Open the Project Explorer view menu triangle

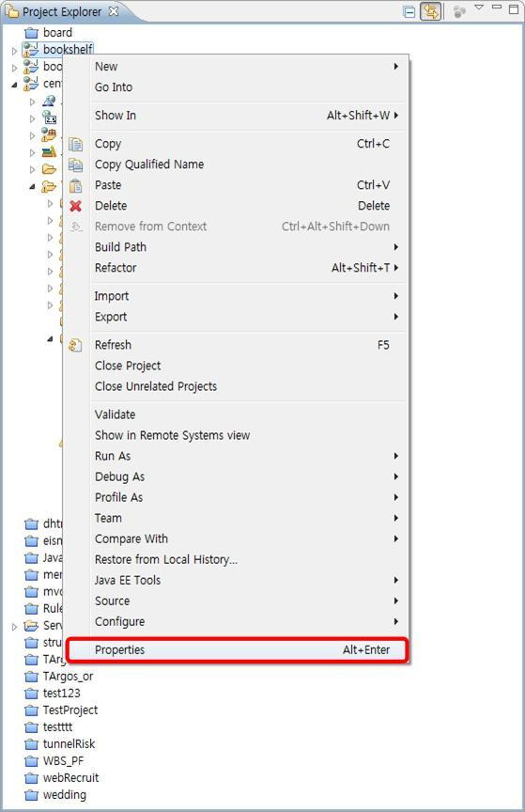point(479,8)
